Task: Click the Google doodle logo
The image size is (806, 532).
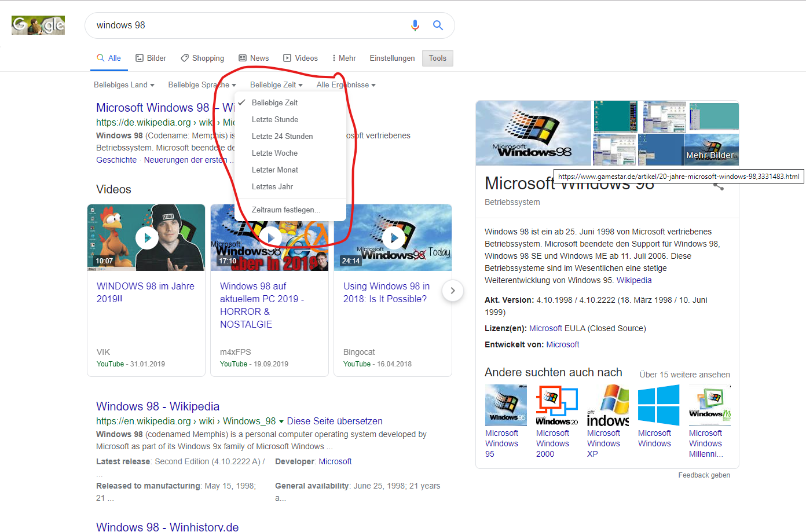Action: click(x=38, y=25)
